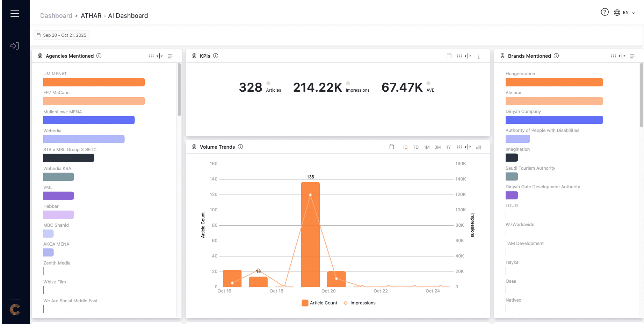The image size is (644, 324).
Task: Click the sign-in arrow icon in the sidebar
Action: point(15,46)
